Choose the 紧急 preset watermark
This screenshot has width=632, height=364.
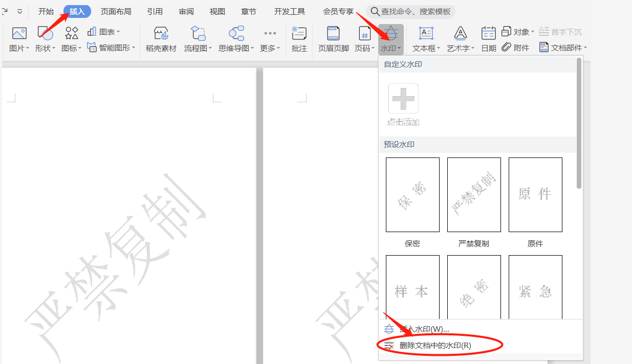tap(535, 287)
